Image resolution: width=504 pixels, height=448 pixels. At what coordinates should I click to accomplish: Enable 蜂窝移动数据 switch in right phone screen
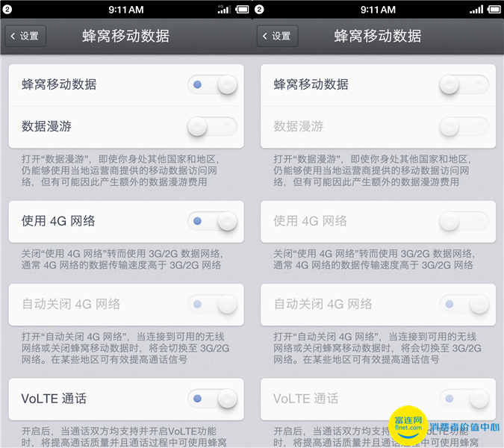[x=464, y=85]
